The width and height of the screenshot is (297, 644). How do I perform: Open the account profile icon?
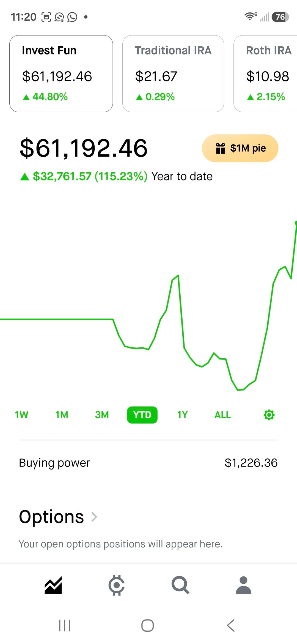point(244,585)
